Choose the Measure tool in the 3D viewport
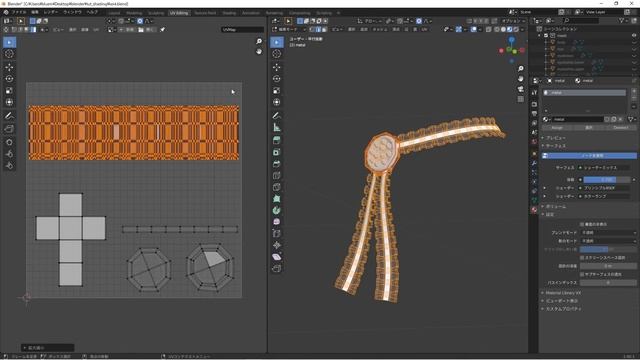This screenshot has height=360, width=640. 277,128
